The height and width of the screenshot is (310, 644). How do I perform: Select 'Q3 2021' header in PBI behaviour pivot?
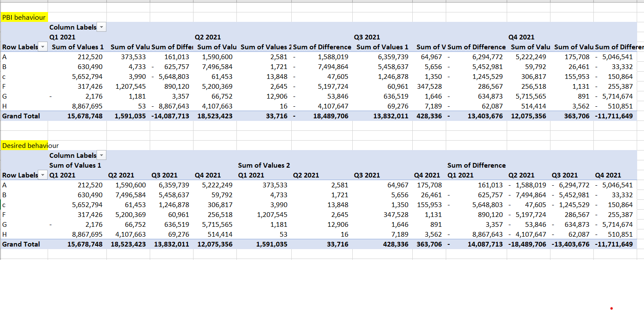367,37
